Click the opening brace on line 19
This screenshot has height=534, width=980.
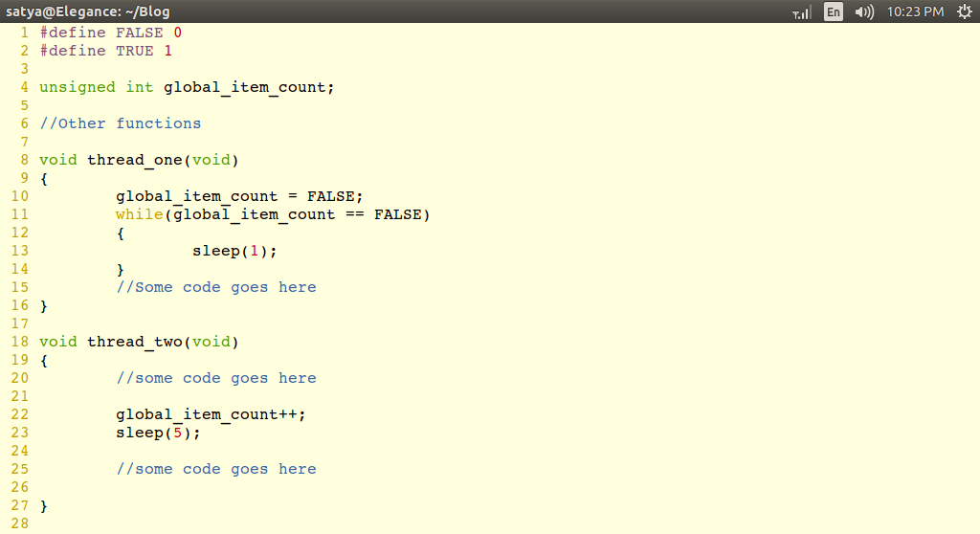(44, 361)
